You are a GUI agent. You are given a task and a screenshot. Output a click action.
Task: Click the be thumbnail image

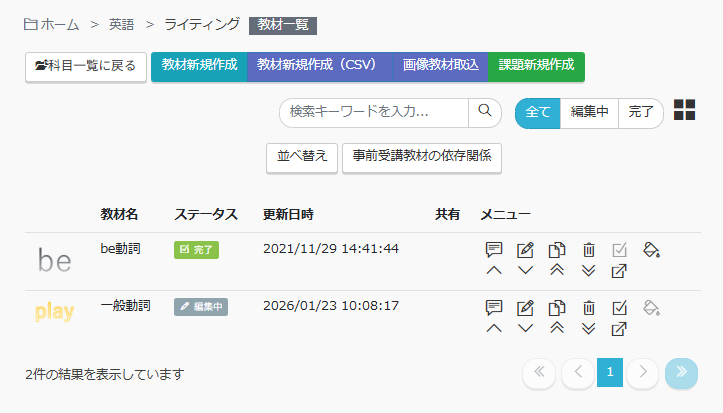55,261
